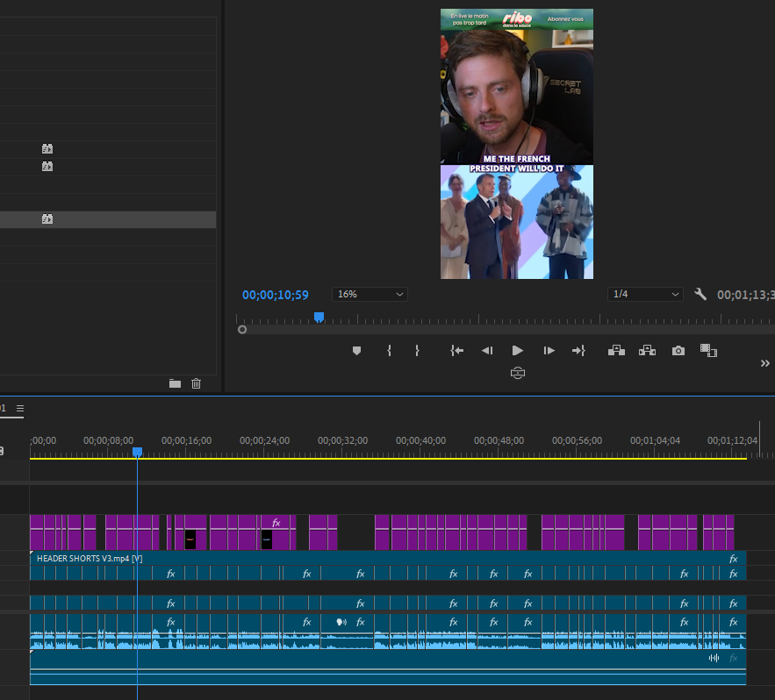Screen dimensions: 775x700
Task: Click the Mark Out bracket icon
Action: pos(417,351)
